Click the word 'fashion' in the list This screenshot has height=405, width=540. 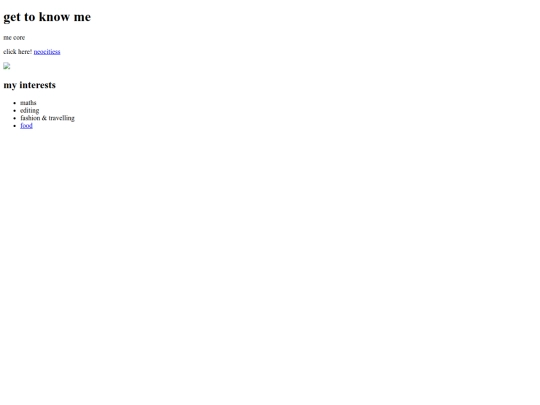(30, 118)
